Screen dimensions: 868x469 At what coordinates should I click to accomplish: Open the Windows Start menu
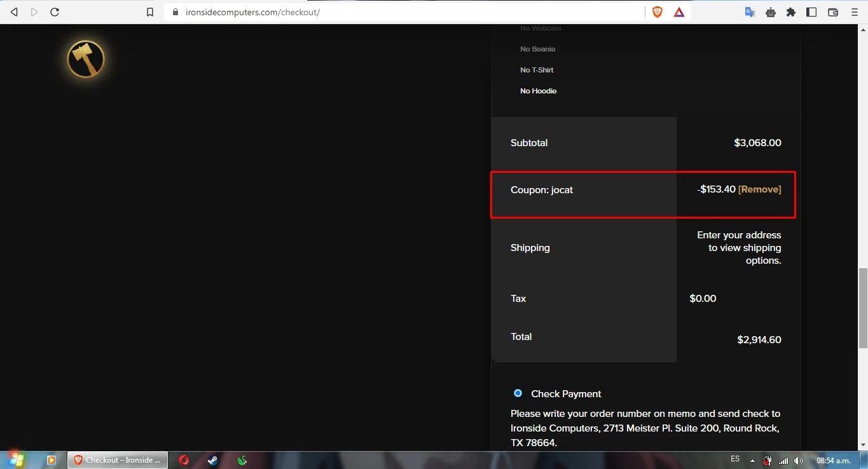(17, 459)
